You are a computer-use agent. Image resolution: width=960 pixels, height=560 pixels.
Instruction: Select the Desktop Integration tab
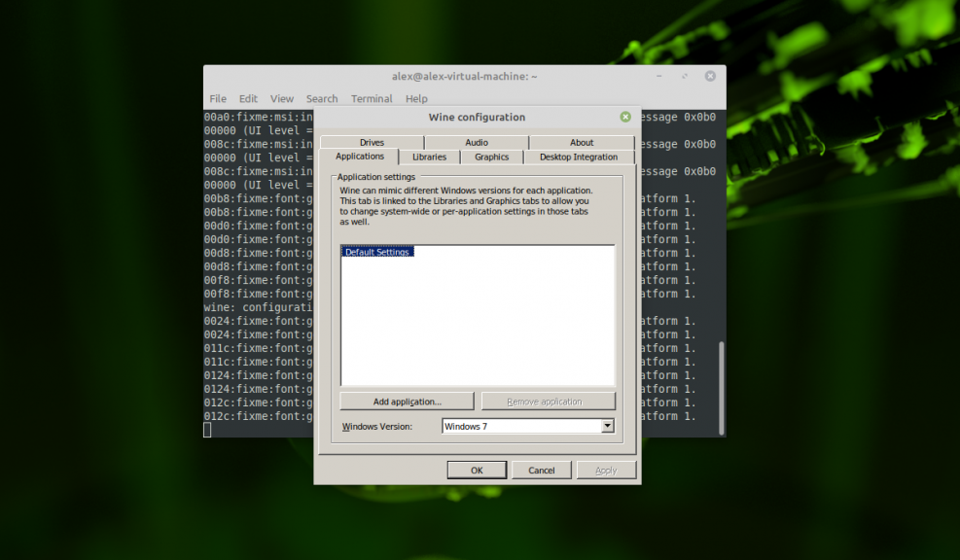579,157
